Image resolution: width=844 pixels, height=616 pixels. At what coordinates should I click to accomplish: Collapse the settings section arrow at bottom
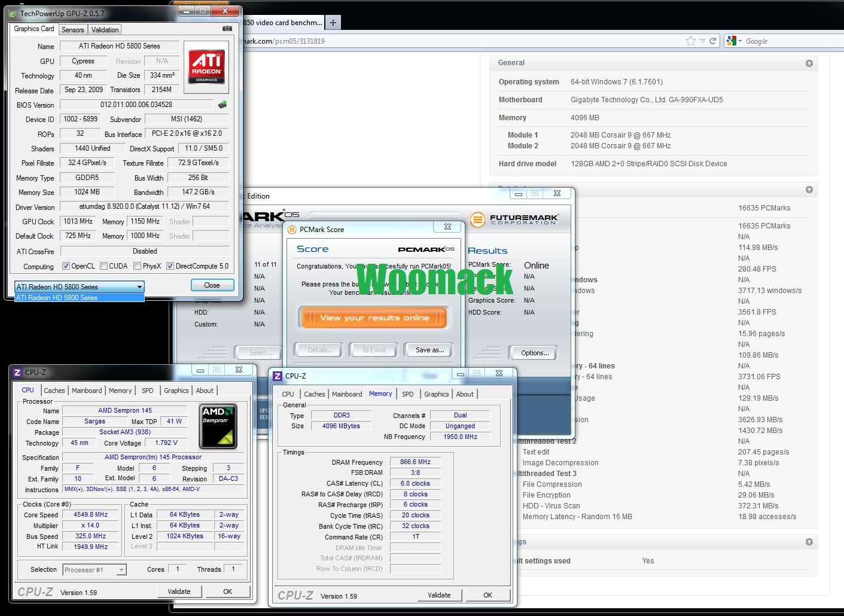tap(809, 542)
